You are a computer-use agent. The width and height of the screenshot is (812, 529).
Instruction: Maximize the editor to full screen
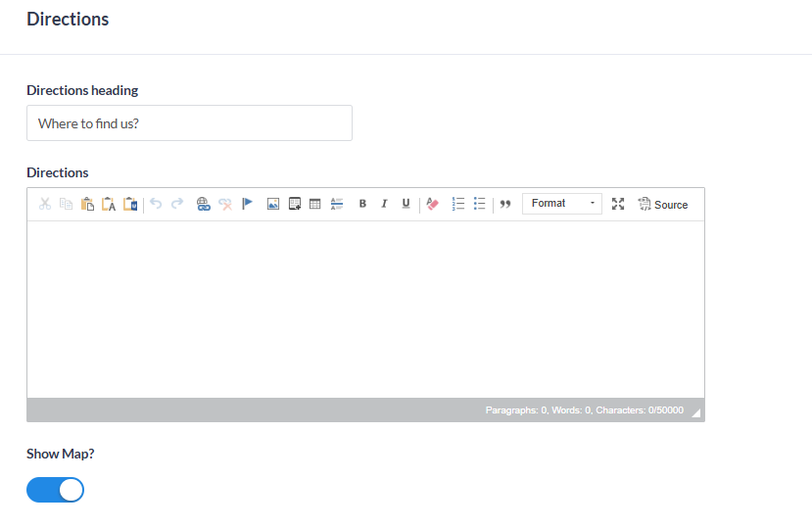pyautogui.click(x=618, y=204)
